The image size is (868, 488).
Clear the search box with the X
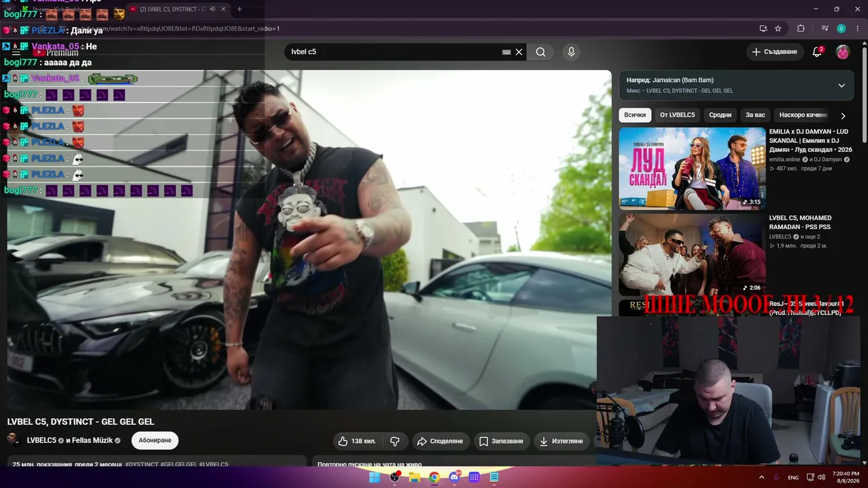(519, 52)
